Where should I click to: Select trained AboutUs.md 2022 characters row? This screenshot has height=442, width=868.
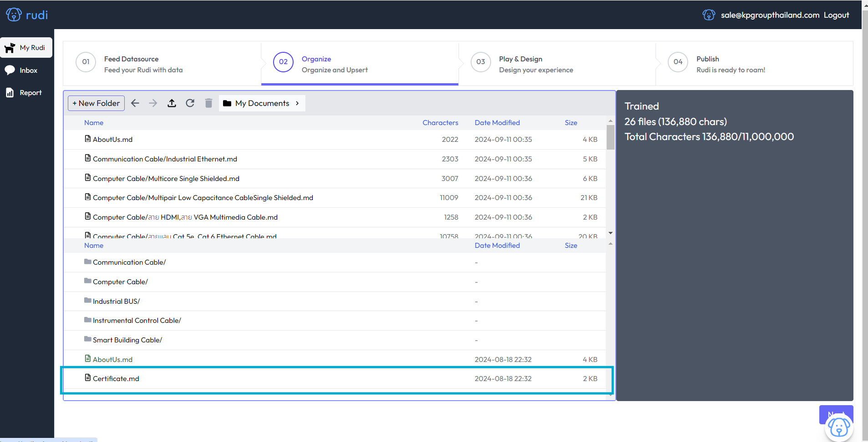click(335, 140)
